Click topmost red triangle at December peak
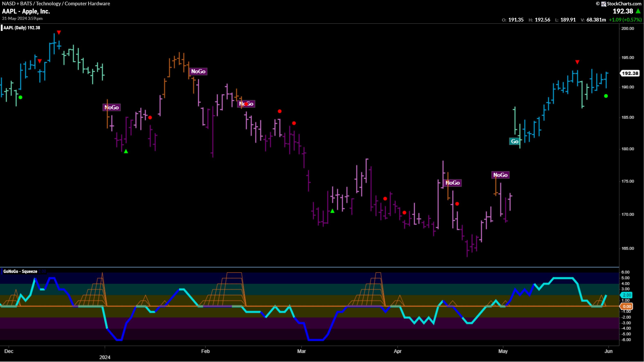 click(59, 32)
